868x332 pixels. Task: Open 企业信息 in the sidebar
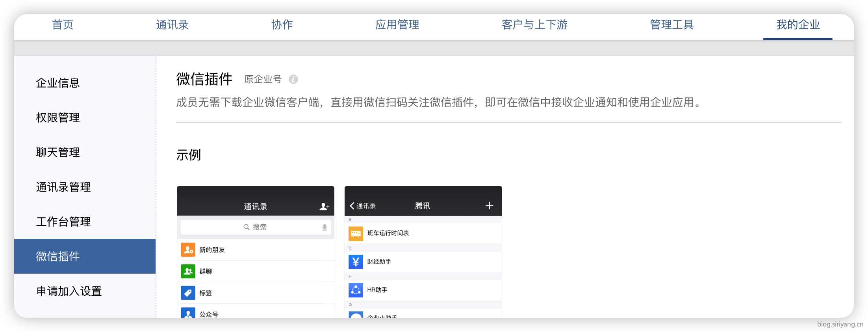tap(58, 83)
